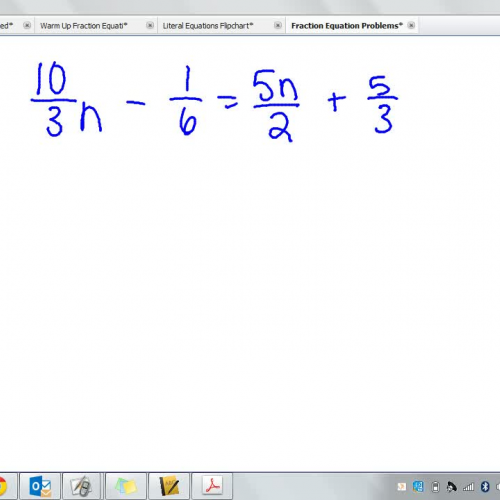Close the leftmost partially visible tab

tap(27, 25)
